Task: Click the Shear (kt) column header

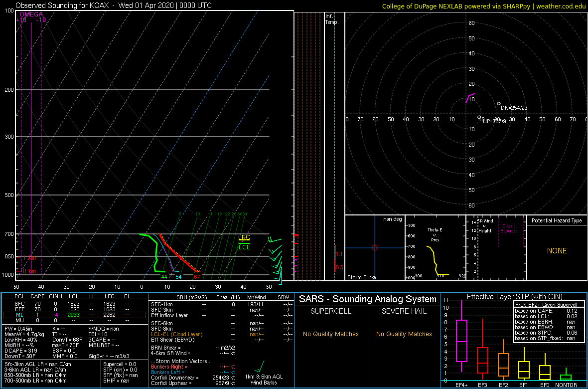Action: coord(228,297)
